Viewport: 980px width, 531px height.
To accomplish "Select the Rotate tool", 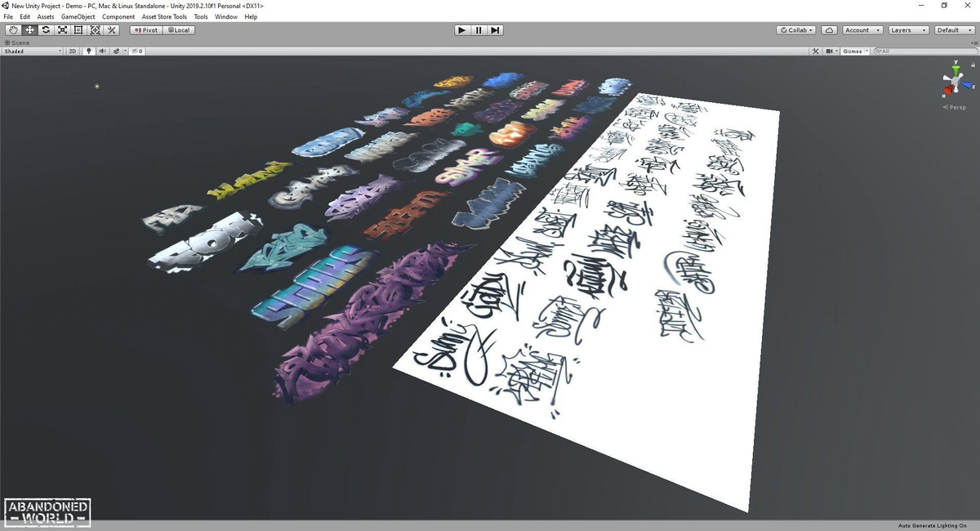I will point(46,30).
